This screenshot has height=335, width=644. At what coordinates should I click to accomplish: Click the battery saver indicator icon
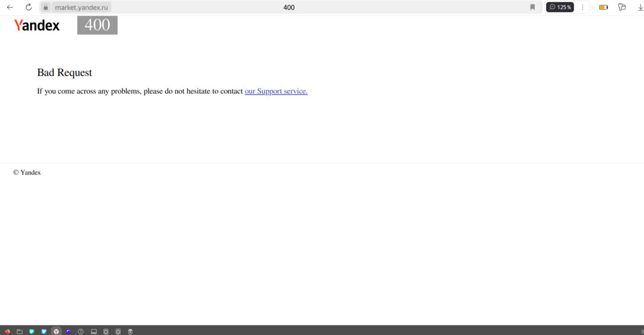603,7
